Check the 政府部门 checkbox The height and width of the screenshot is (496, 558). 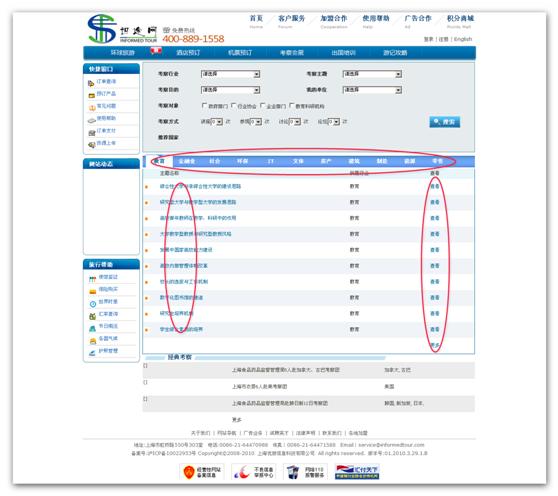coord(204,105)
